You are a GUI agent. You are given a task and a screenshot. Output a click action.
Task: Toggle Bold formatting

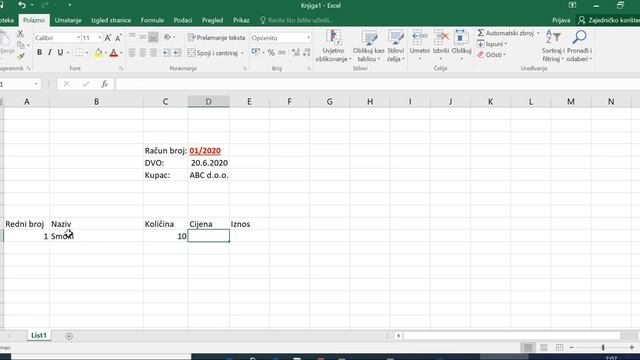click(x=39, y=53)
